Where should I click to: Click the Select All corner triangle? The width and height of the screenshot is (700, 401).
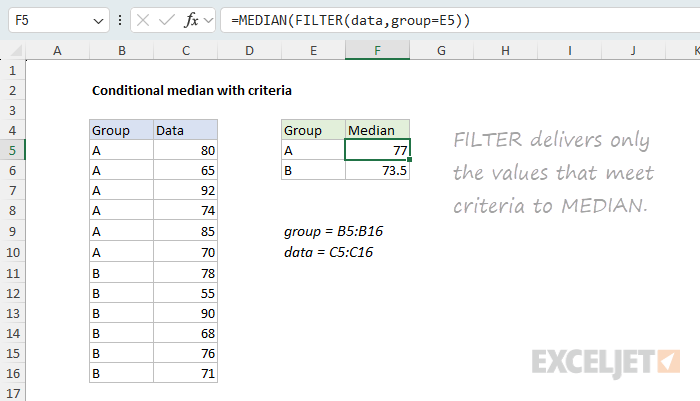coord(16,50)
